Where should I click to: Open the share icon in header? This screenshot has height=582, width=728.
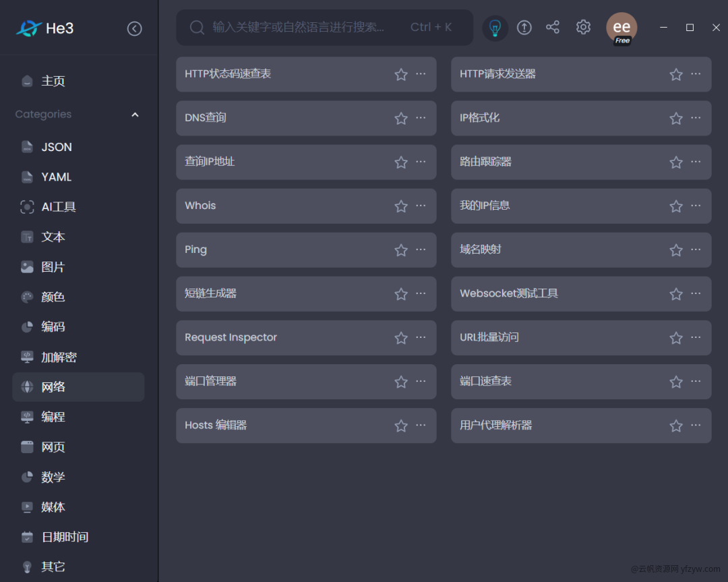tap(553, 28)
